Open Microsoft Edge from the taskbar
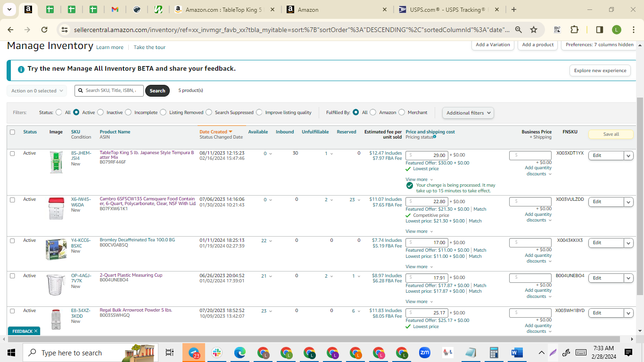 coord(240,353)
